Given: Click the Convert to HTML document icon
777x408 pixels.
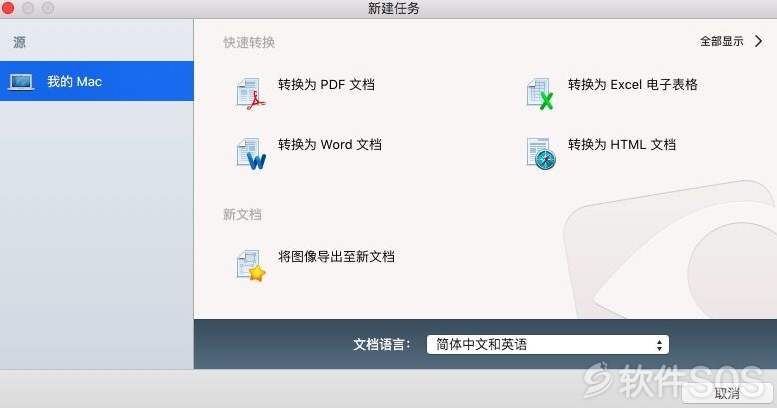Looking at the screenshot, I should click(541, 154).
